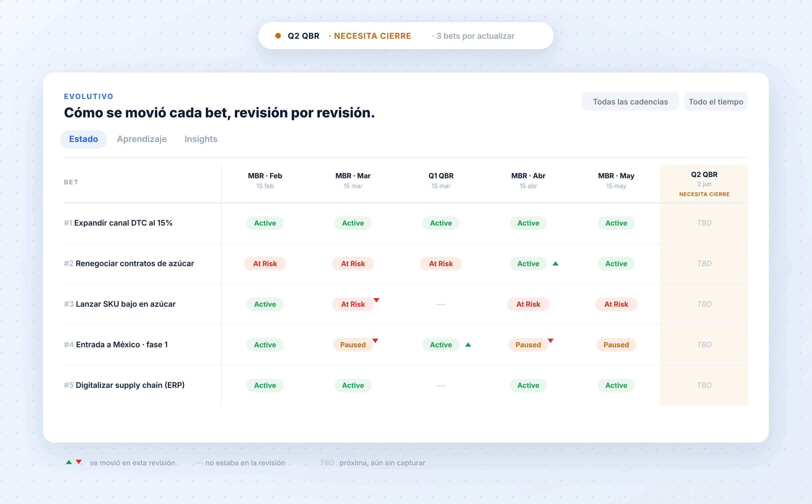Switch to the Aprendizaje tab

click(x=142, y=139)
